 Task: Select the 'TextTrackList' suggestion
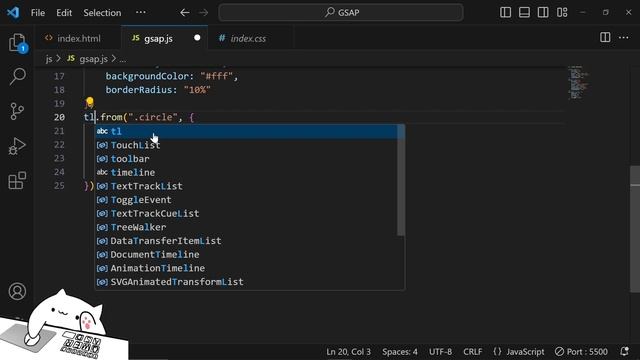[x=246, y=186]
